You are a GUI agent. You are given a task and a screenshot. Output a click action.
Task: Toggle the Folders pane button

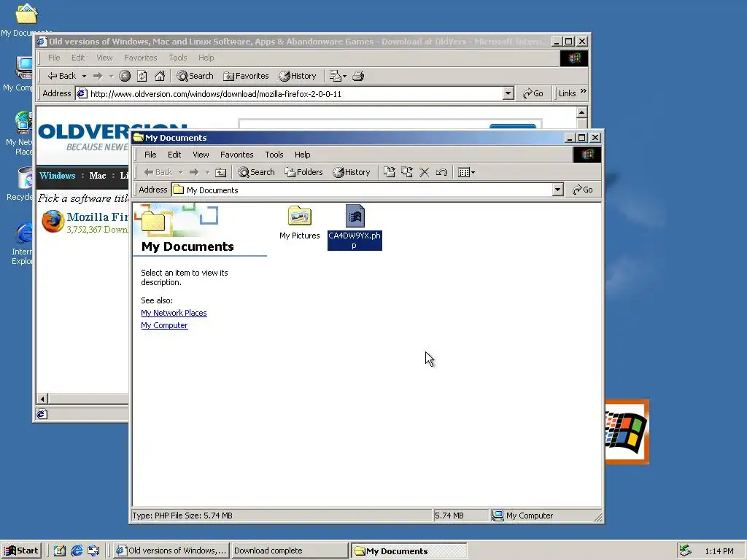click(x=303, y=172)
